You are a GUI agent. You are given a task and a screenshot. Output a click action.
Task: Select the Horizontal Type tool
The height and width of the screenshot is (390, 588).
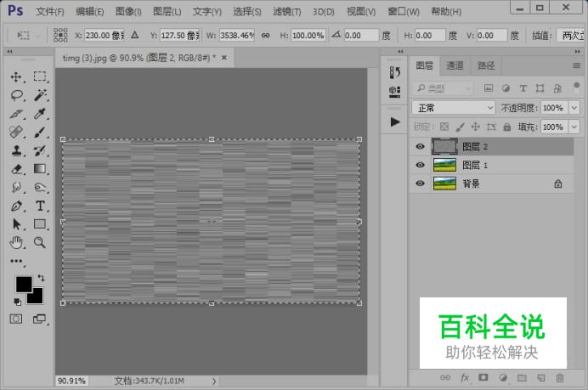click(40, 206)
